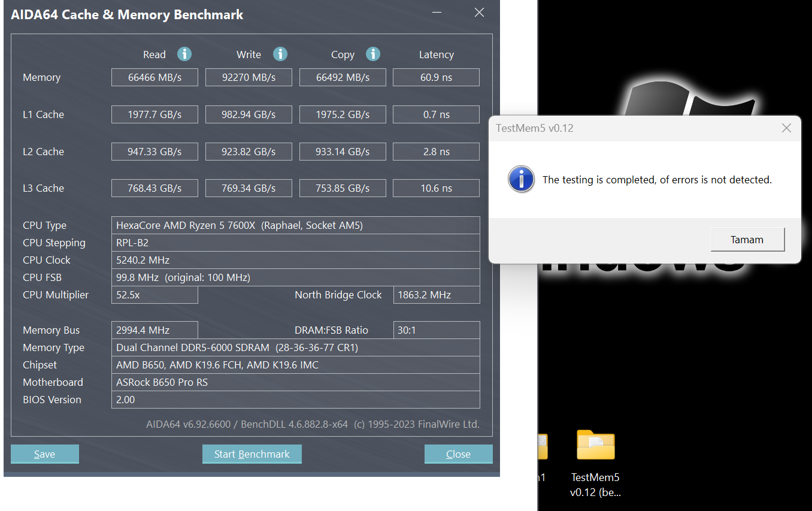This screenshot has height=511, width=812.
Task: Click the Memory row label
Action: click(41, 77)
